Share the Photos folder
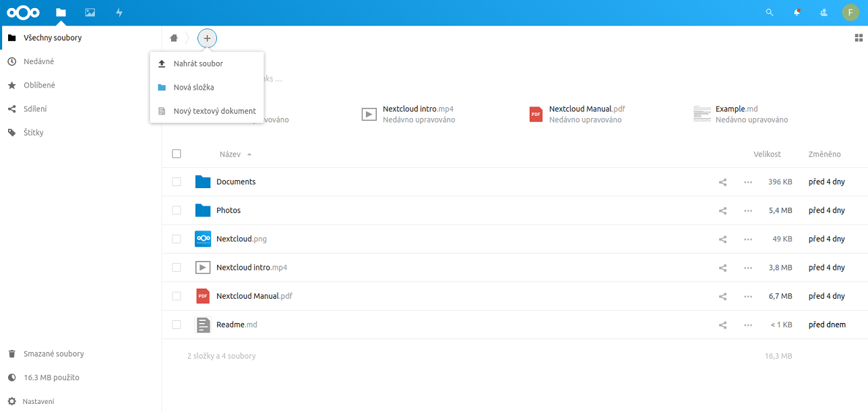Viewport: 868px width, 412px height. pyautogui.click(x=723, y=210)
